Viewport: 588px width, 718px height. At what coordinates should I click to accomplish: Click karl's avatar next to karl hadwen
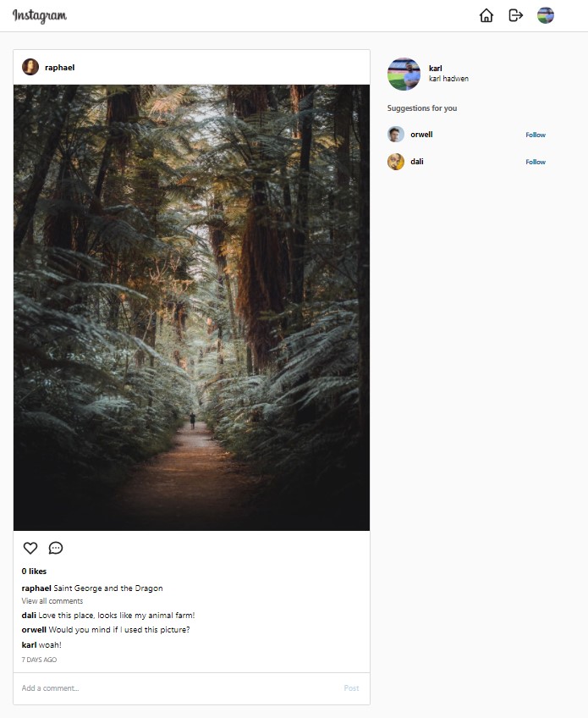(x=404, y=75)
